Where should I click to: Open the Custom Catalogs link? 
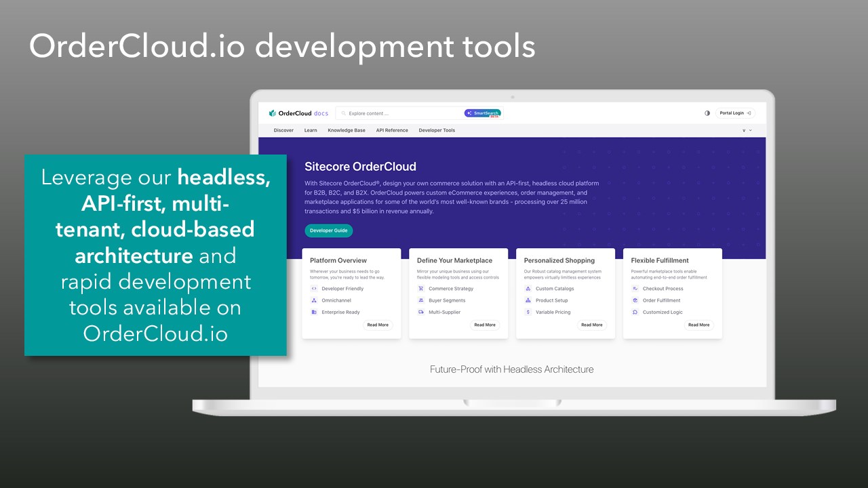click(555, 289)
